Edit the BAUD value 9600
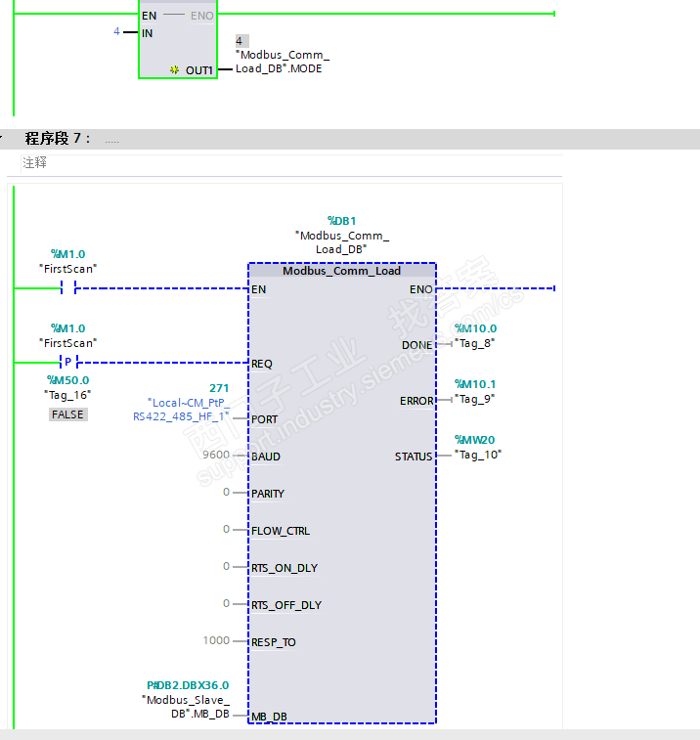 (216, 455)
